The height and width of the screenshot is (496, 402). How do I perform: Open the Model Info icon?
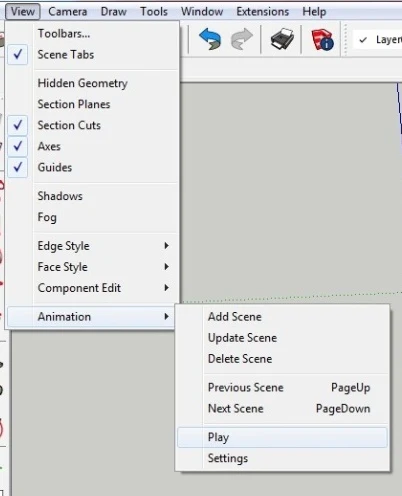point(322,40)
